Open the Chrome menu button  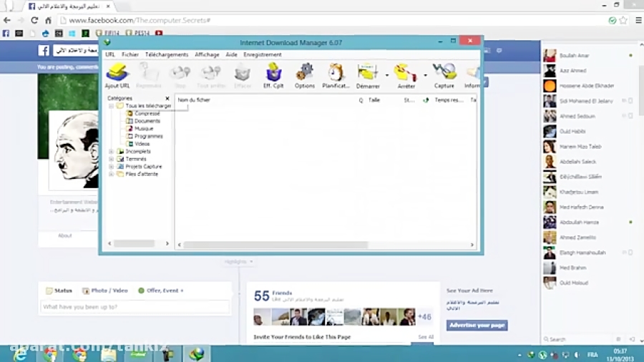pyautogui.click(x=639, y=20)
